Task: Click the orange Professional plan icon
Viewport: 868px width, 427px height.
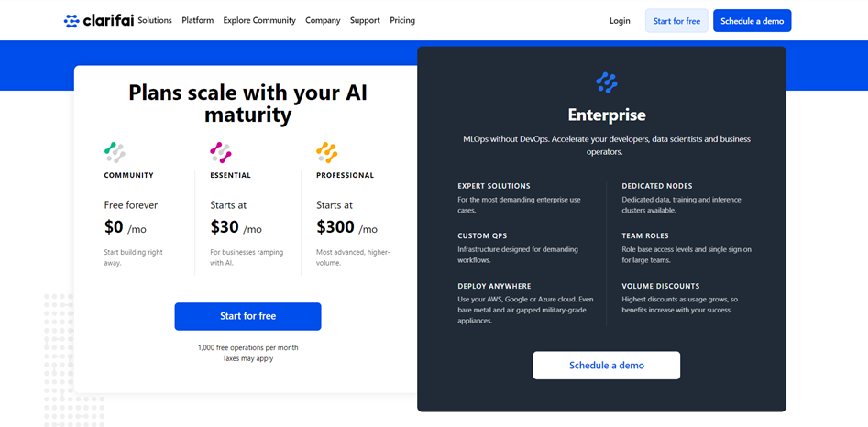Action: (x=327, y=152)
